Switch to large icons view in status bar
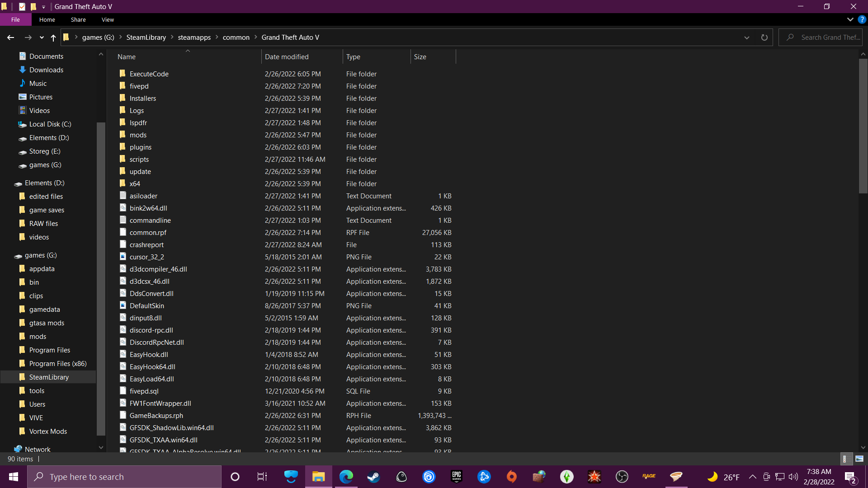868x488 pixels. [859, 459]
